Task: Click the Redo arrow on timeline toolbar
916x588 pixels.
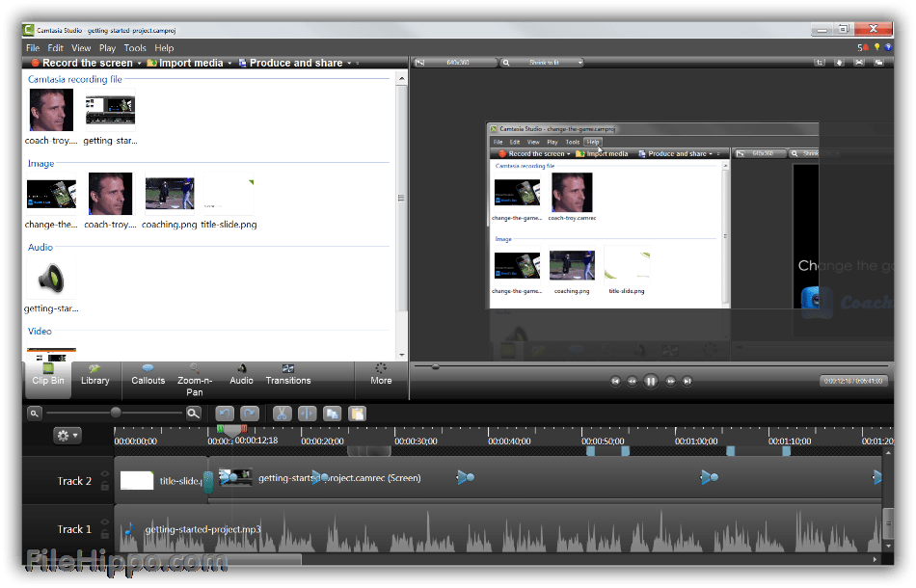Action: point(249,414)
